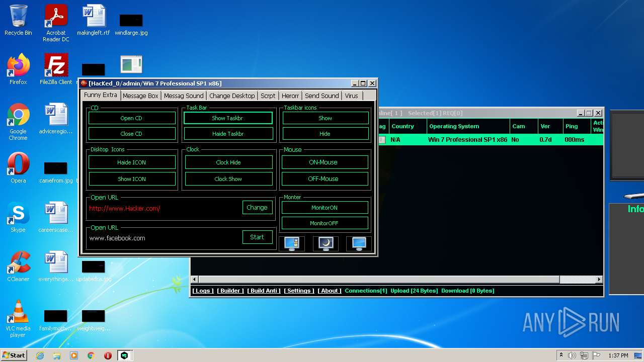Open Windows Explorer folder in taskbar
The image size is (644, 362).
point(57,355)
